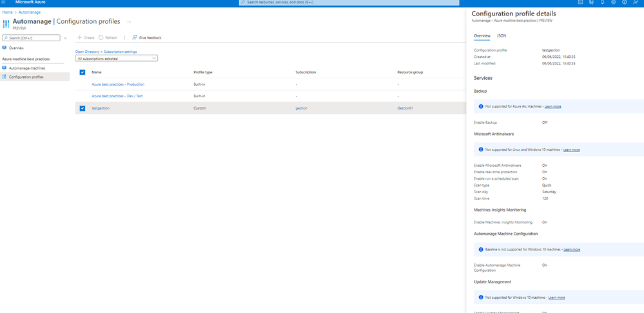Click the 'testgestion' value in details panel

pyautogui.click(x=551, y=50)
